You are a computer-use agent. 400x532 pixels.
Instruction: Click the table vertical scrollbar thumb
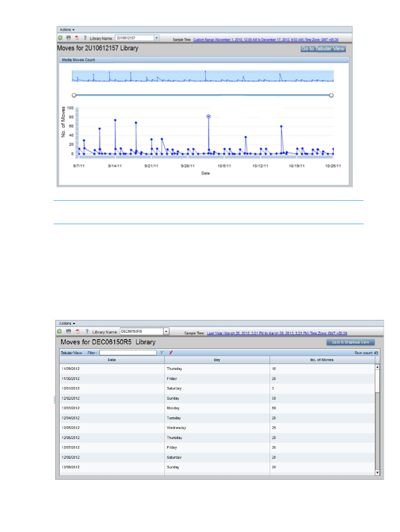coord(377,381)
